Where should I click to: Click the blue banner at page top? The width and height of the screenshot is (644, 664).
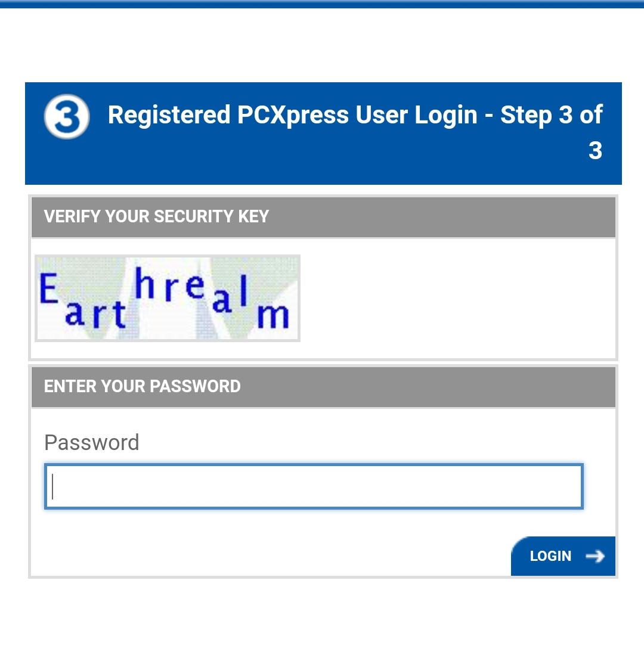click(x=322, y=132)
